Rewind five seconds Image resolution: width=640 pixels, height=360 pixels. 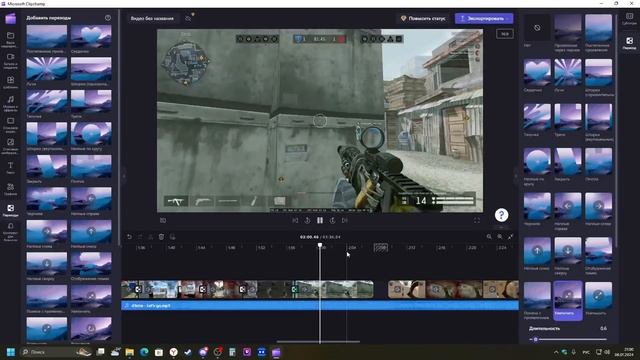coord(307,220)
